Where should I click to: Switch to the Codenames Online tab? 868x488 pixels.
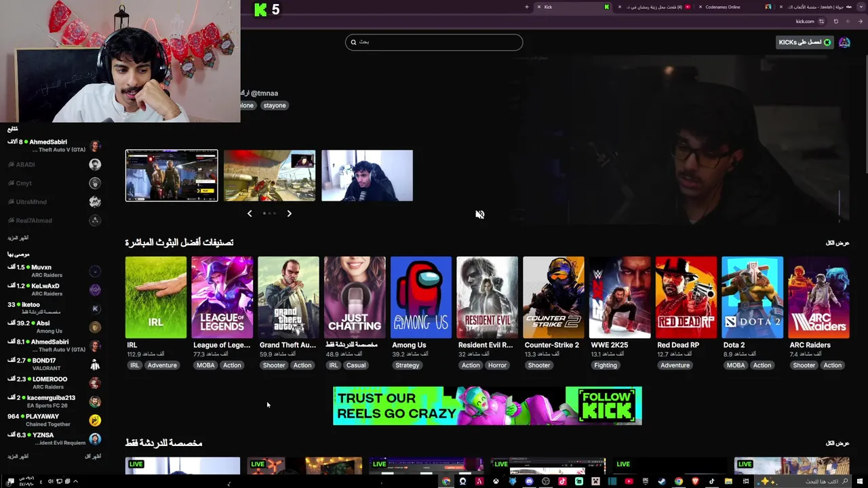click(x=734, y=7)
